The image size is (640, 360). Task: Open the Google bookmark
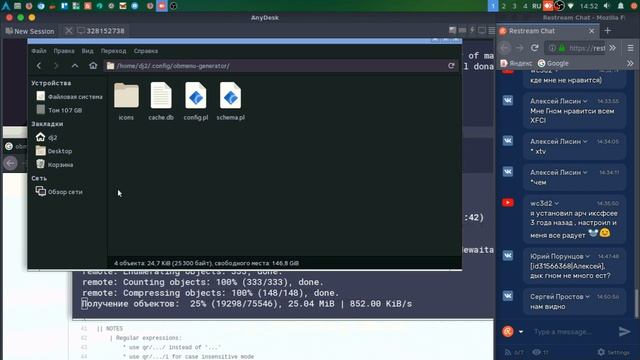click(553, 63)
